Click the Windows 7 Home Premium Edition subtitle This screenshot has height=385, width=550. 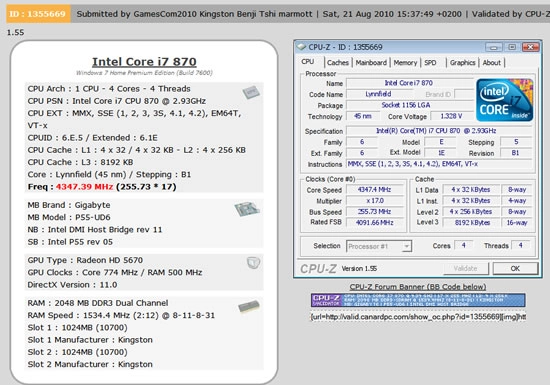coord(144,73)
